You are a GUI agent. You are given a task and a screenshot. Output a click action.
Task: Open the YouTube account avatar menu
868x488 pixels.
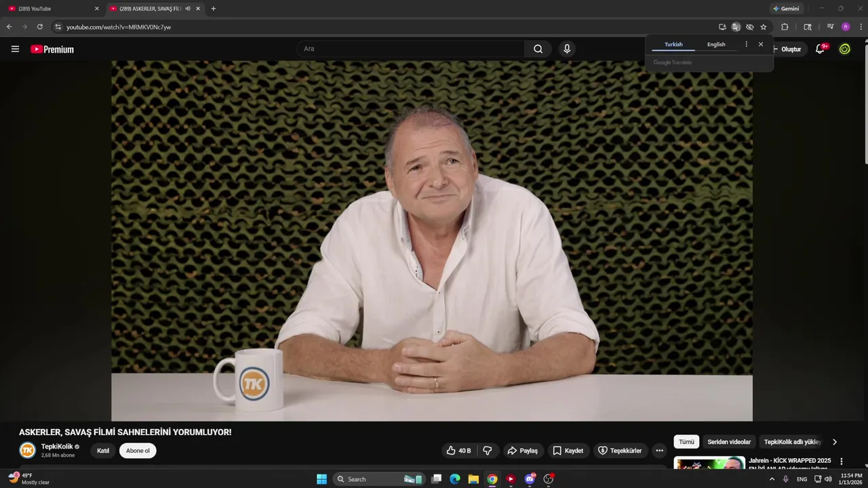click(x=844, y=49)
